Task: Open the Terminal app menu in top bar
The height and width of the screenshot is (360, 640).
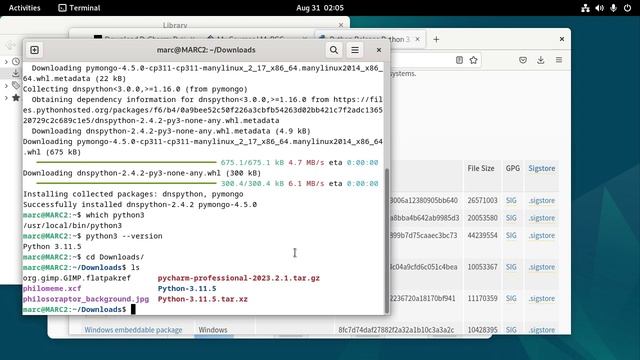Action: click(x=79, y=8)
